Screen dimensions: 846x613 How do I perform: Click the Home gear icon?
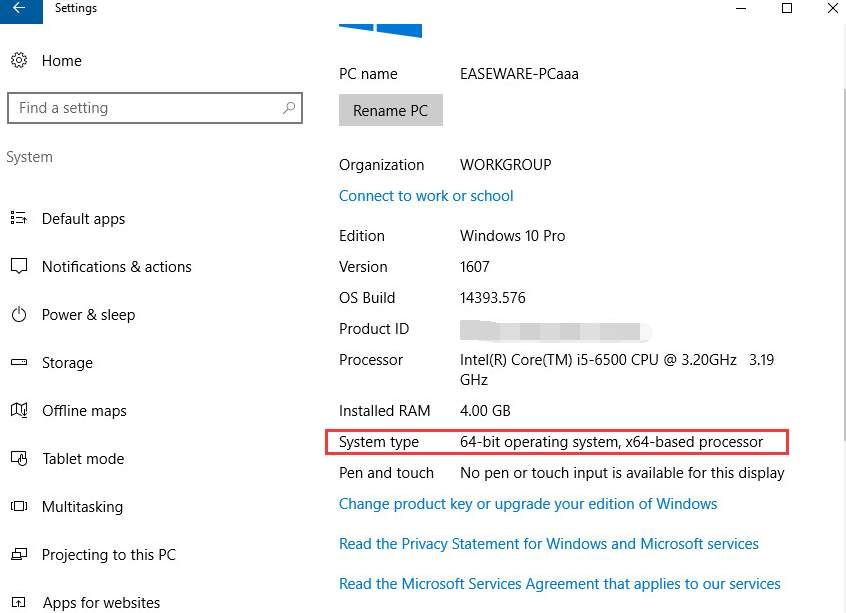[x=19, y=61]
